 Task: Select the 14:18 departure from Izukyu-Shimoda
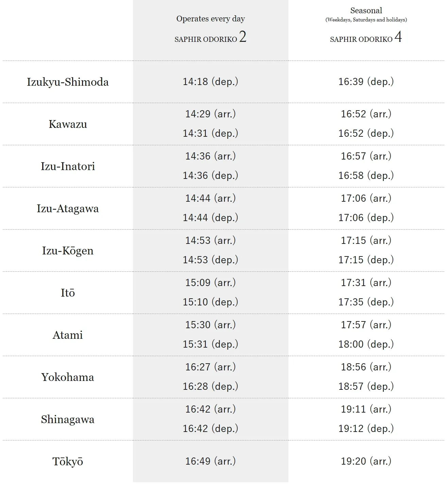210,82
